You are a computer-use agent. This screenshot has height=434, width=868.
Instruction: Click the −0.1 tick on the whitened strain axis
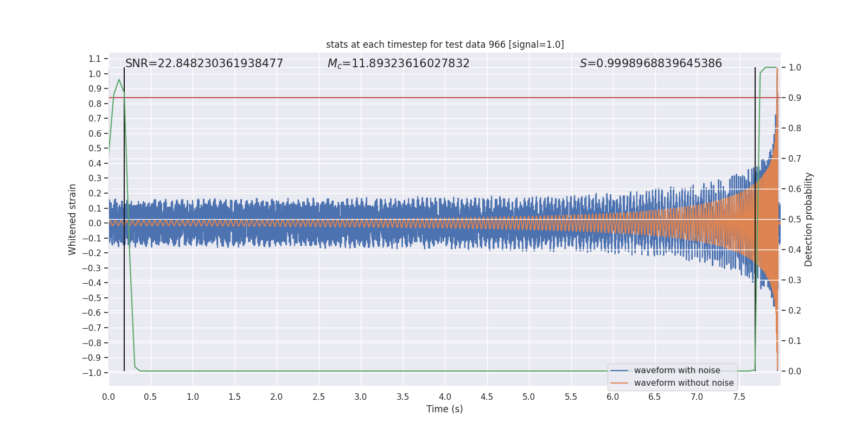92,238
